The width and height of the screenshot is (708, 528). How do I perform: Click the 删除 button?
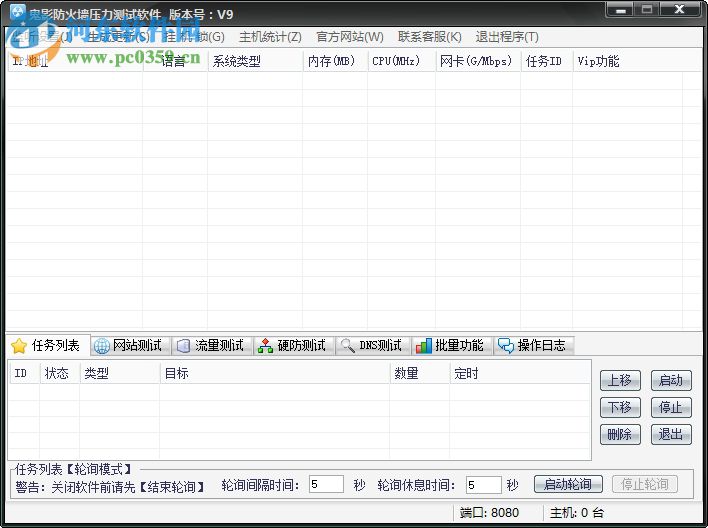[x=620, y=435]
